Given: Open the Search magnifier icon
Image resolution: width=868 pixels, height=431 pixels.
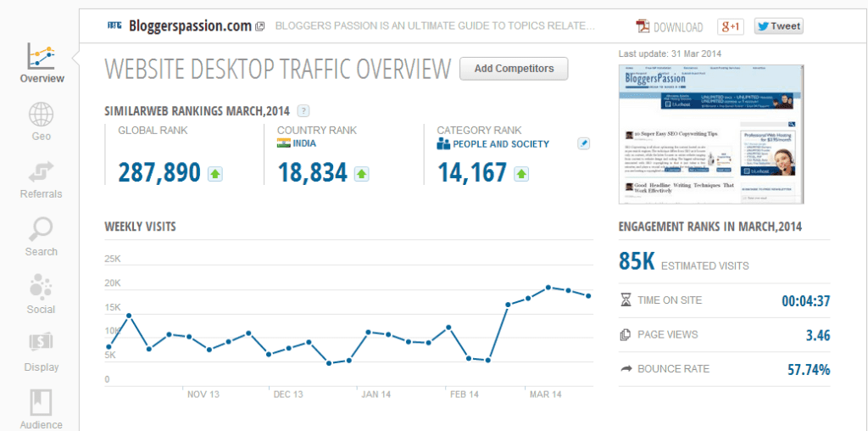Looking at the screenshot, I should click(x=42, y=229).
